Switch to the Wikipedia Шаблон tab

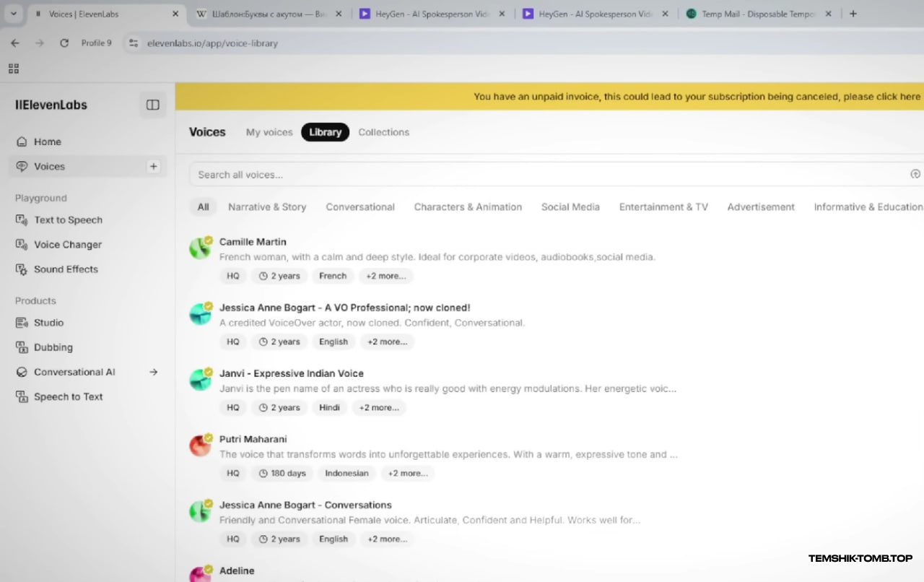pos(269,14)
